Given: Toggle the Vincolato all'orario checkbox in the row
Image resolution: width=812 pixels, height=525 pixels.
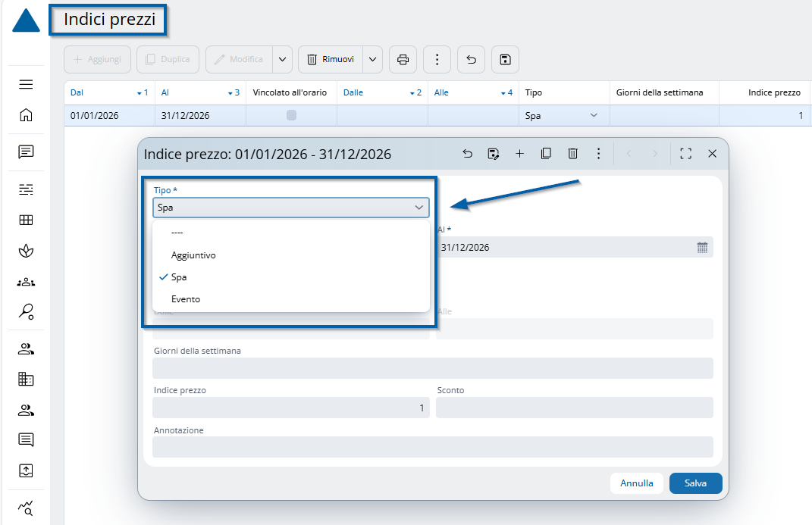Looking at the screenshot, I should point(291,116).
